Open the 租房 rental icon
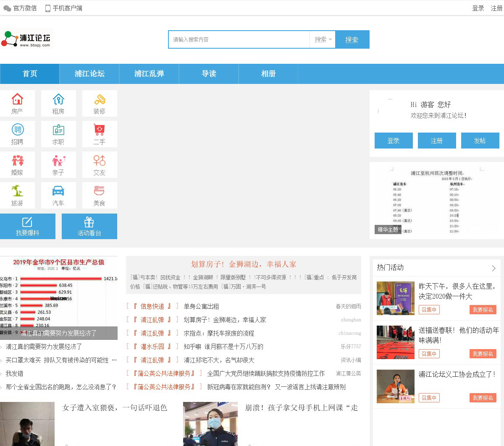Image resolution: width=504 pixels, height=446 pixels. click(x=58, y=99)
